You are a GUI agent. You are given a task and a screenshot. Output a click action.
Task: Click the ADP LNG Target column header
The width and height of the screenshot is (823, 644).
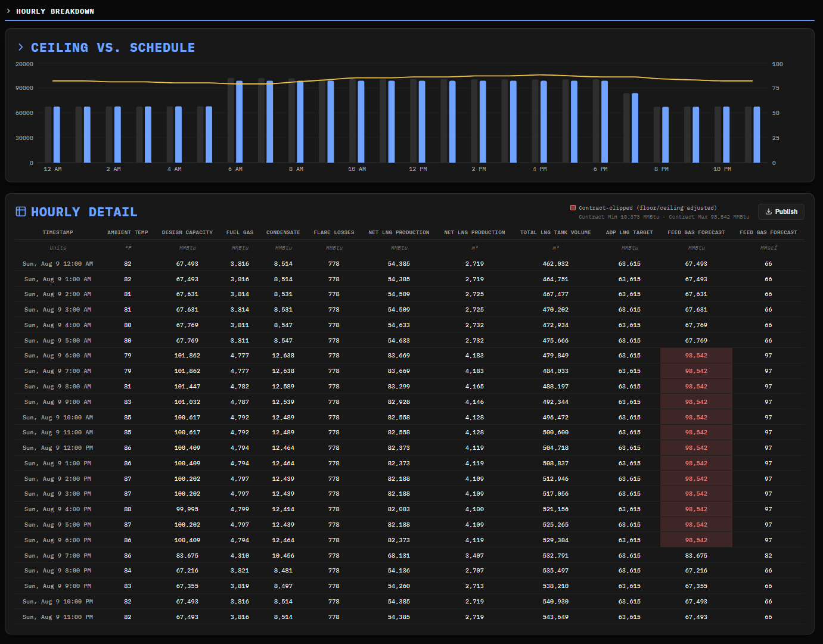(629, 232)
